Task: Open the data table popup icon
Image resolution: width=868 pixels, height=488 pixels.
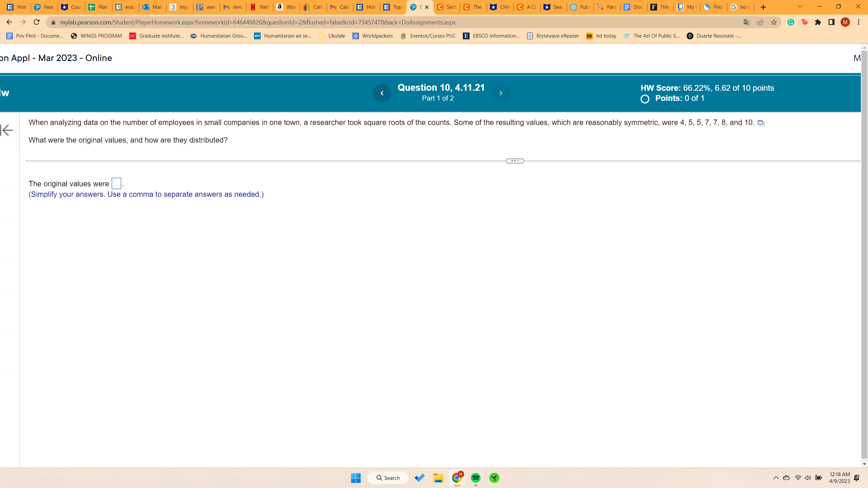Action: 761,123
